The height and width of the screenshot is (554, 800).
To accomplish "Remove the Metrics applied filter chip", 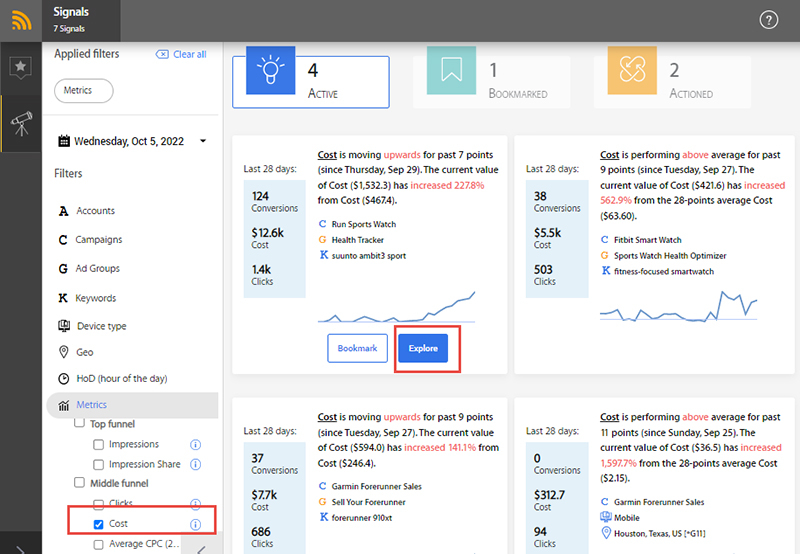I will coord(83,90).
